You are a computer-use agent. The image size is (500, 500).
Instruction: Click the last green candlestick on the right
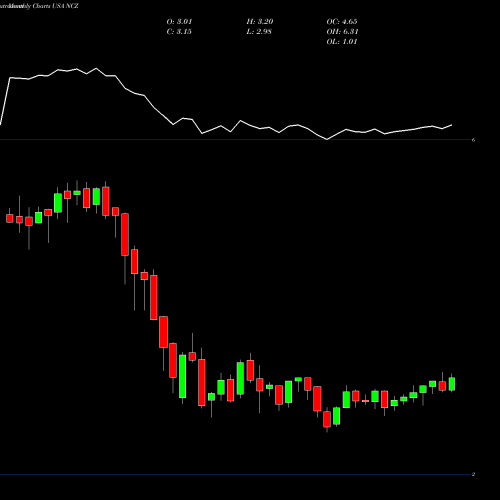[x=452, y=384]
